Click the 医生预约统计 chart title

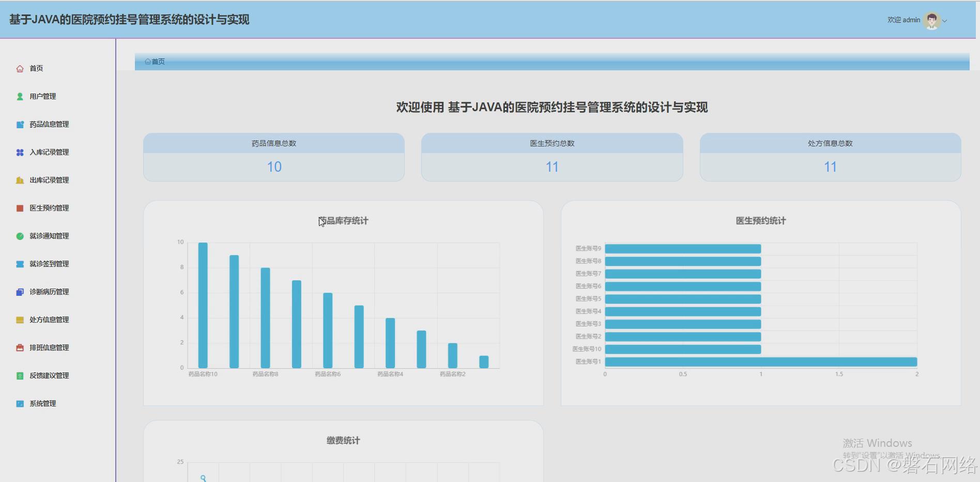point(761,221)
